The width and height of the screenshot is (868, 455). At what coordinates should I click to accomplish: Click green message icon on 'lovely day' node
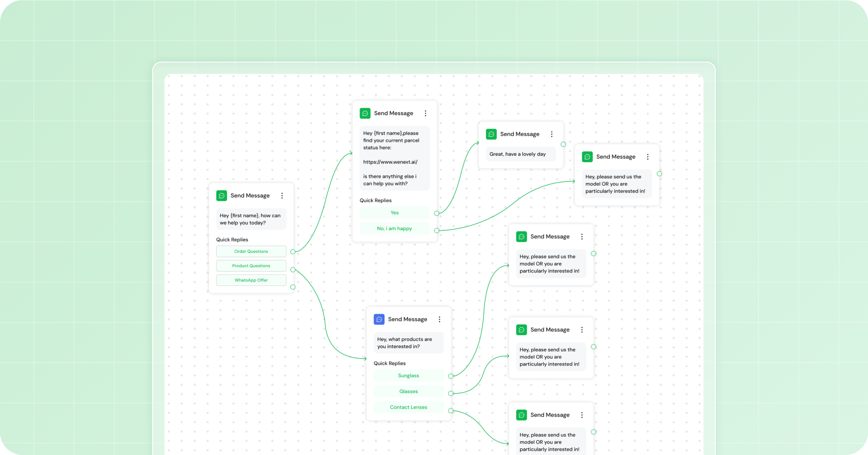pos(491,134)
